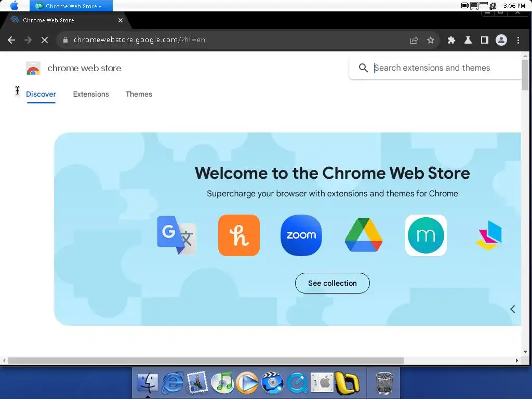The height and width of the screenshot is (399, 532).
Task: Click the audio speaker tray icon
Action: 493,6
